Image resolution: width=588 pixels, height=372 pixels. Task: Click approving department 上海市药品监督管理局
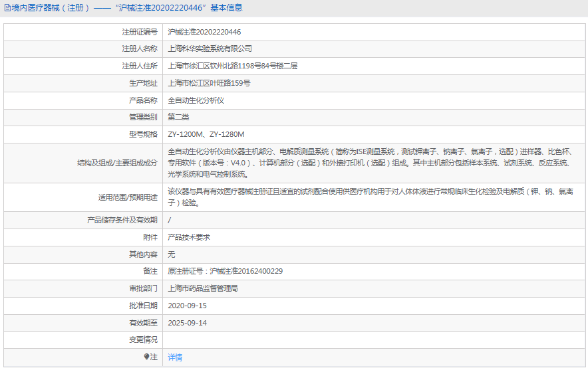coord(203,288)
